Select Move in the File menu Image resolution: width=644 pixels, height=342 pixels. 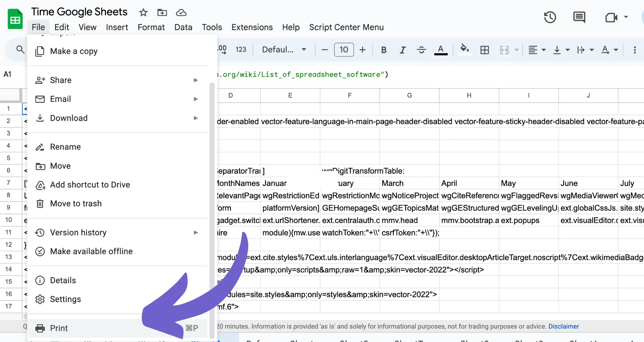(117, 166)
